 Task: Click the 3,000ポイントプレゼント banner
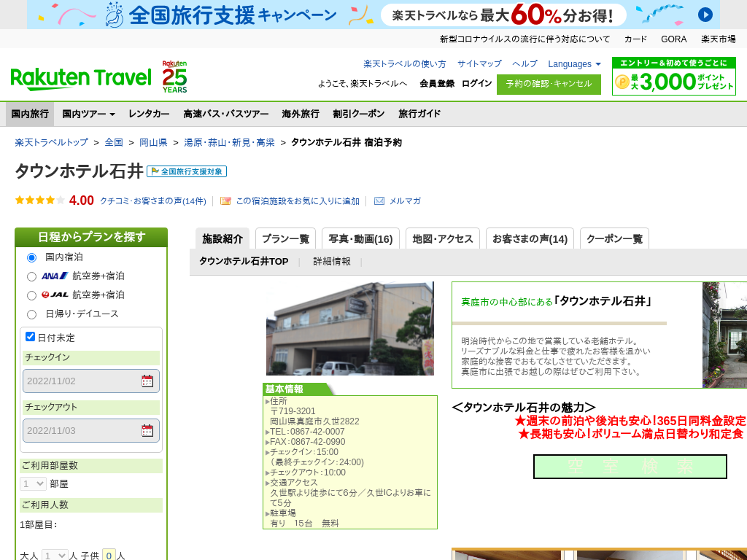coord(673,76)
